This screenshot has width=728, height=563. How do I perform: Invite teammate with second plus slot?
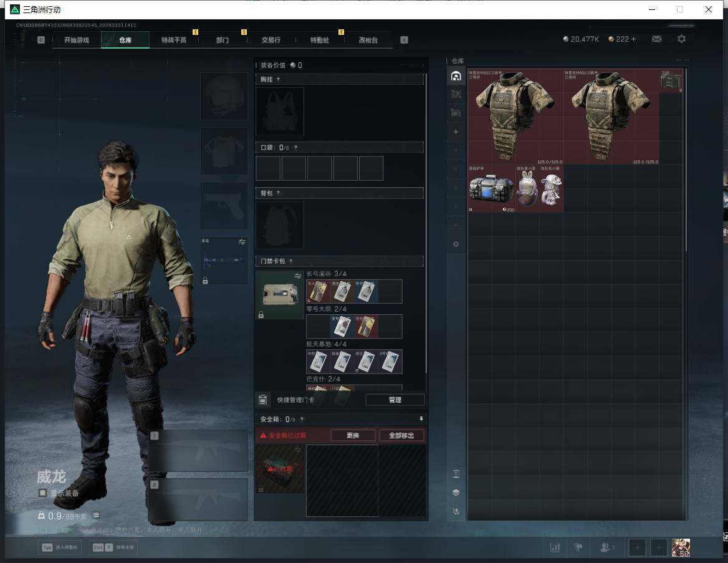(658, 547)
